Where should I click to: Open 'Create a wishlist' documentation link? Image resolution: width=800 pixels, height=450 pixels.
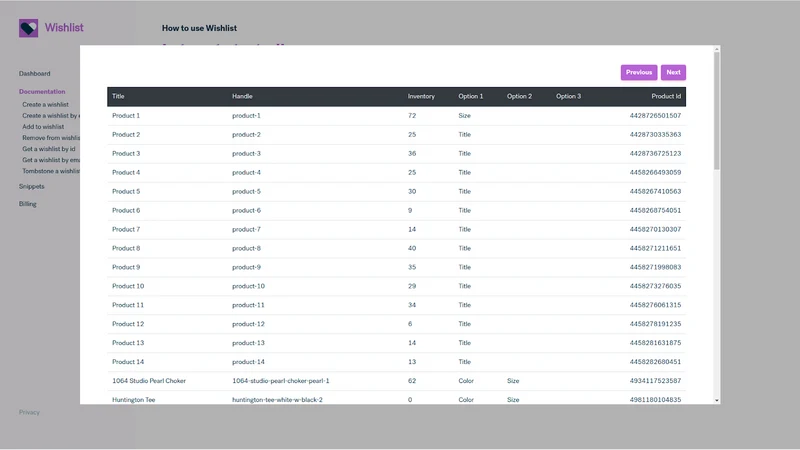(45, 105)
